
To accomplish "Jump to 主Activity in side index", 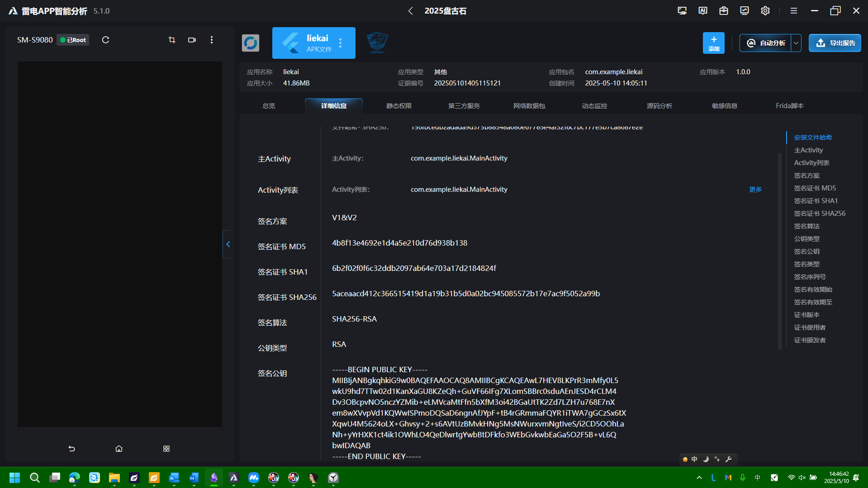I will (x=808, y=150).
